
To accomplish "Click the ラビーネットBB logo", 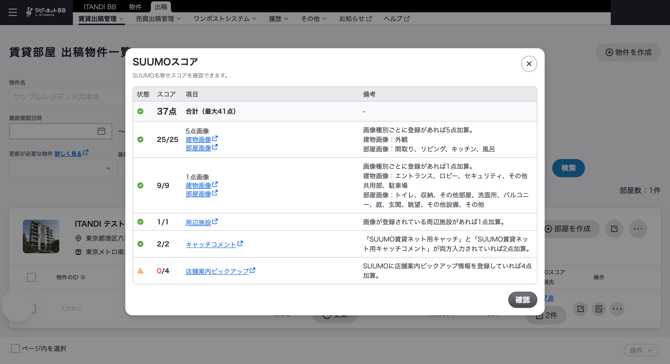I will [46, 12].
